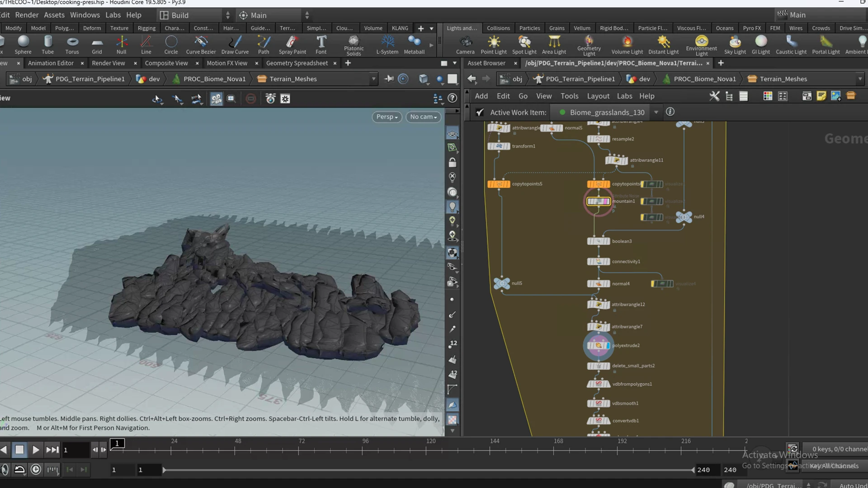This screenshot has width=868, height=488.
Task: Toggle loop playback mode button
Action: click(19, 469)
